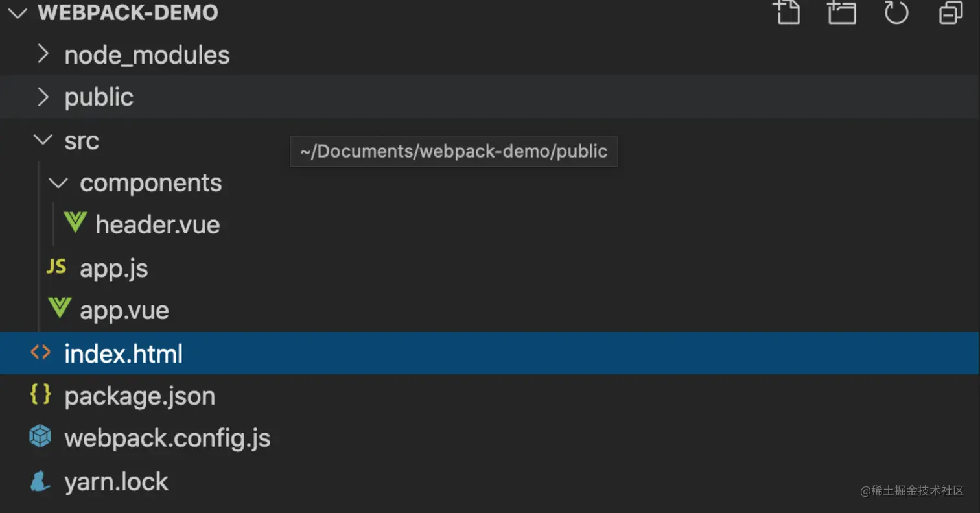Collapse the src folder

(x=43, y=139)
